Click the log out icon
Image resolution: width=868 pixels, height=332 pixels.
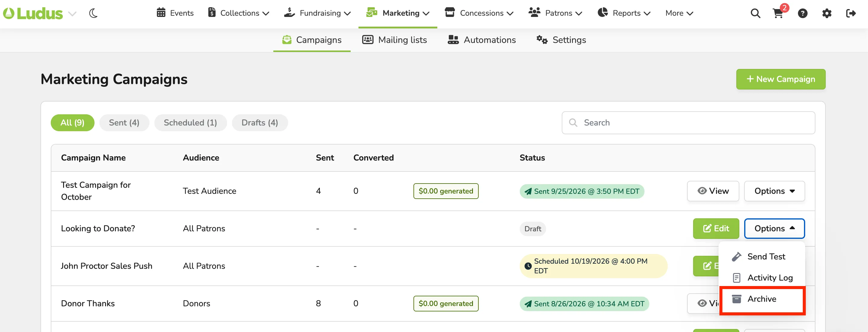[851, 14]
